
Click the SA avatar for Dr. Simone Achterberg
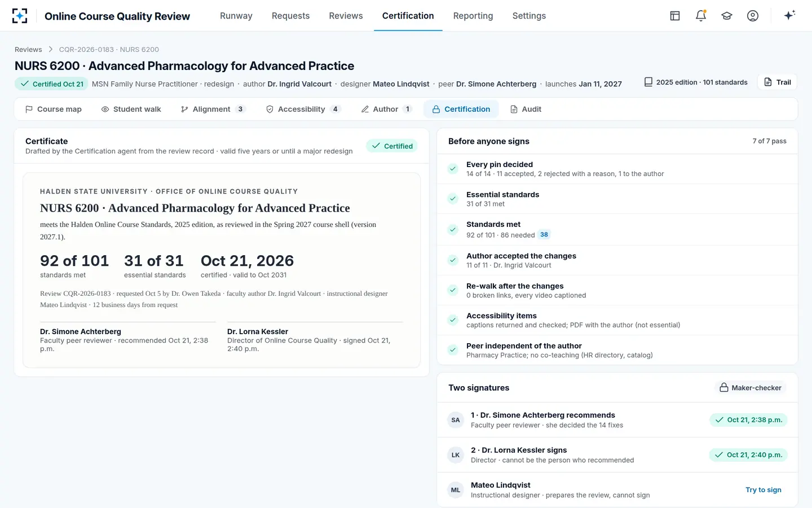pos(456,420)
